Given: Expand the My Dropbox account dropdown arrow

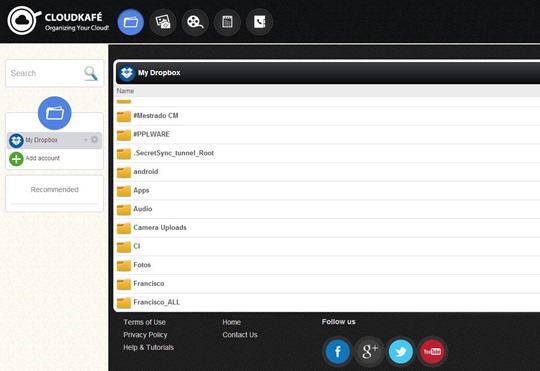Looking at the screenshot, I should (85, 140).
